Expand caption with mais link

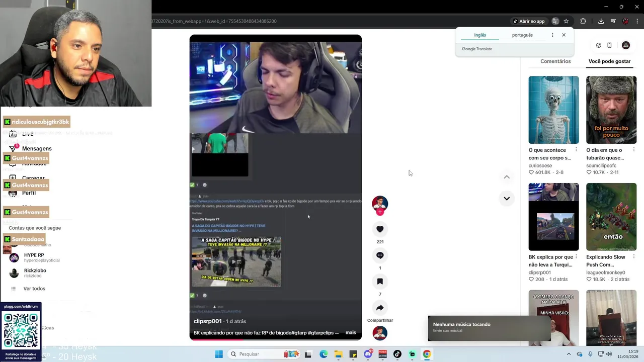(351, 333)
